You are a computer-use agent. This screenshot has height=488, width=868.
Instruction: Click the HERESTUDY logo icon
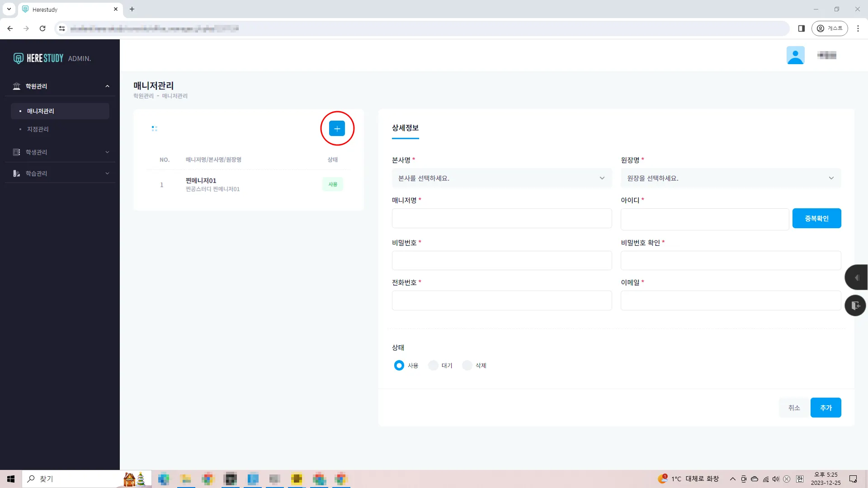(18, 58)
